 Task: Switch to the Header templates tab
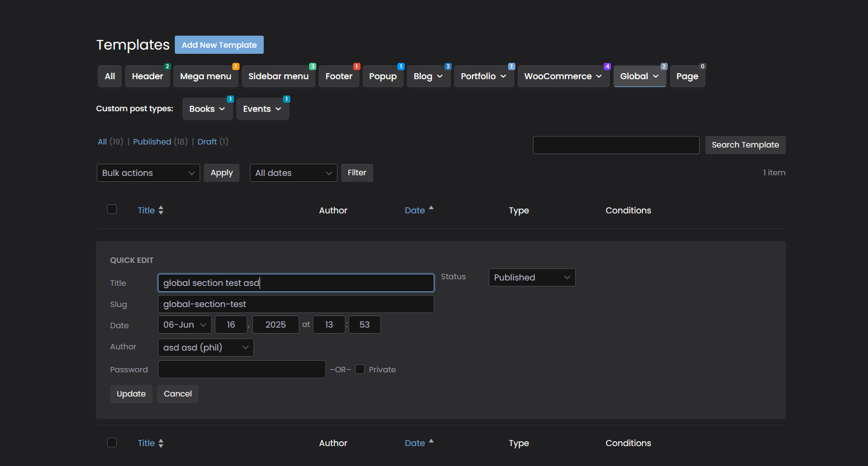pyautogui.click(x=148, y=76)
